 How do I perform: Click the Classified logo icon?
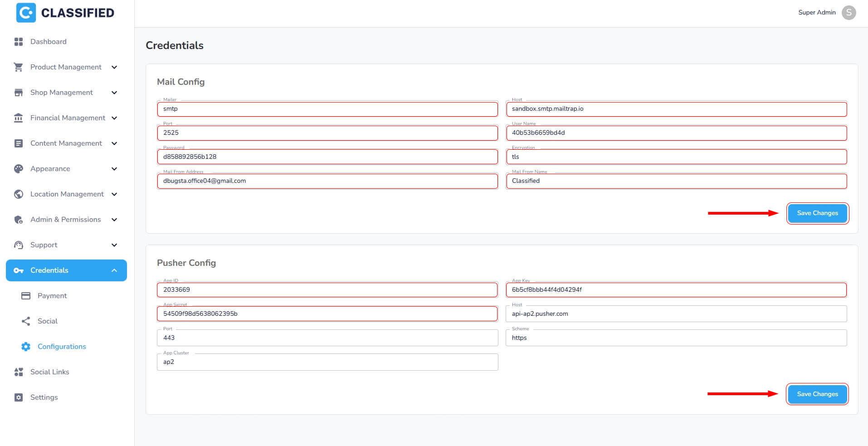(x=26, y=13)
